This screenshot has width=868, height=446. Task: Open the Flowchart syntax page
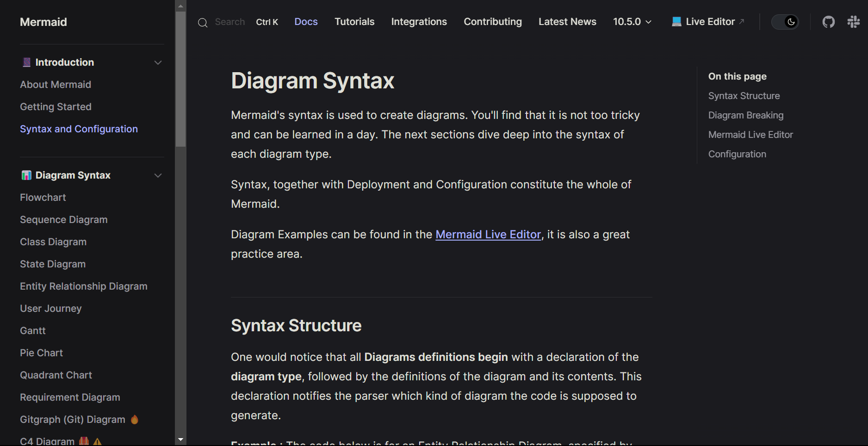(43, 198)
